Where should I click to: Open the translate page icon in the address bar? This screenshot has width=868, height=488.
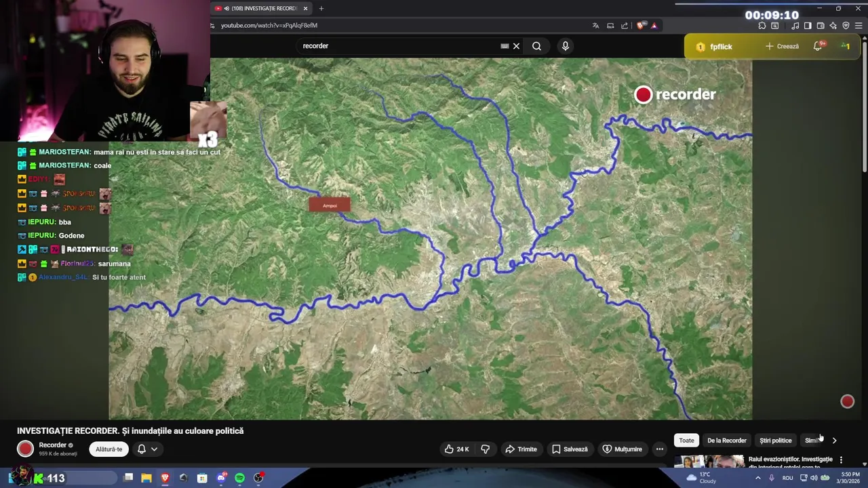(x=595, y=26)
